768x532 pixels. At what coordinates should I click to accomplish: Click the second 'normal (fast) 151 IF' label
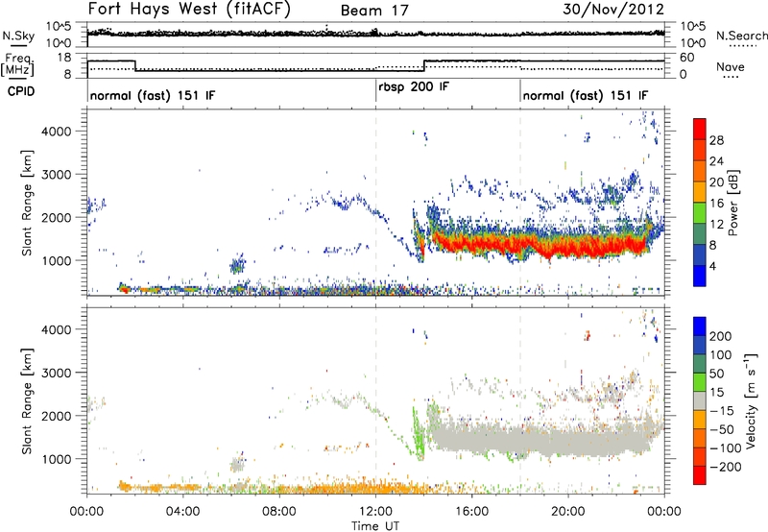pyautogui.click(x=586, y=95)
